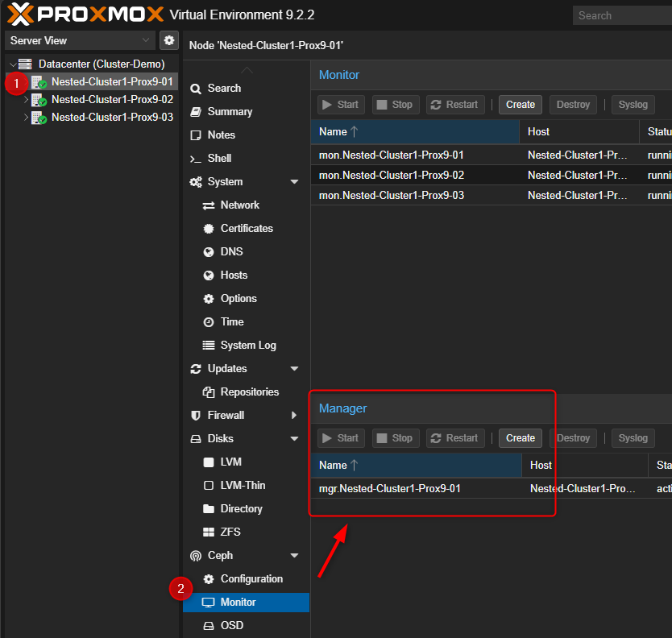Click Syslog in the Monitor toolbar
The image size is (672, 638).
click(633, 105)
